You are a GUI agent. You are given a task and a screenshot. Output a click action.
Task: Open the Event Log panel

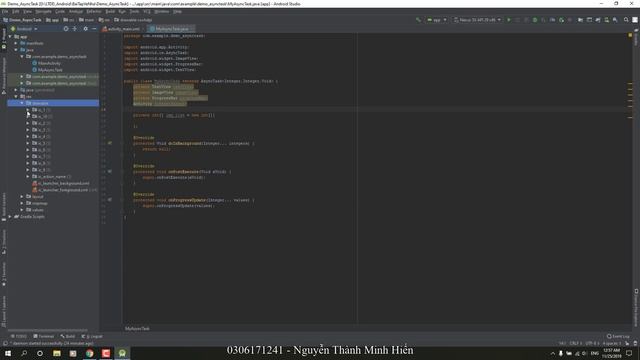(618, 336)
